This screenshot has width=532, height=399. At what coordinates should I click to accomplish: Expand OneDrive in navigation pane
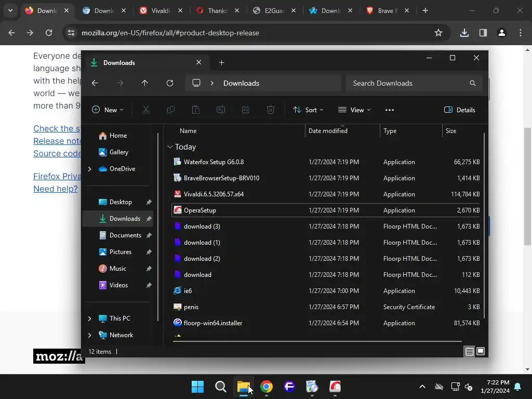tap(89, 169)
